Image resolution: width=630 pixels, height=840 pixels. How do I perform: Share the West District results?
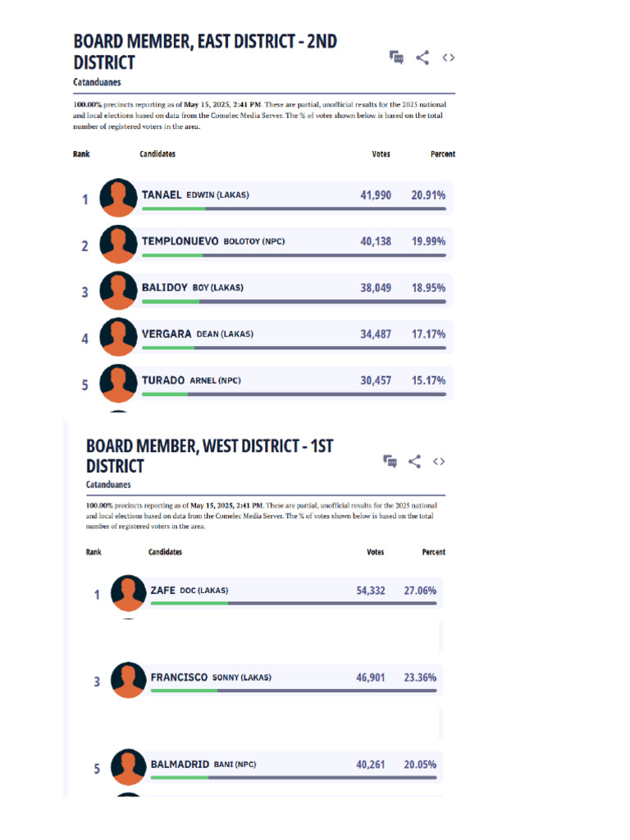(414, 461)
